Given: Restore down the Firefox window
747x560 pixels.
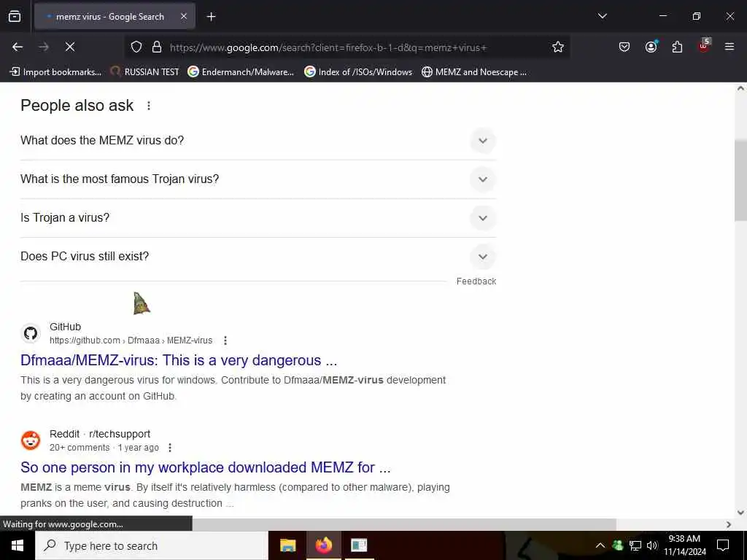Looking at the screenshot, I should [697, 16].
